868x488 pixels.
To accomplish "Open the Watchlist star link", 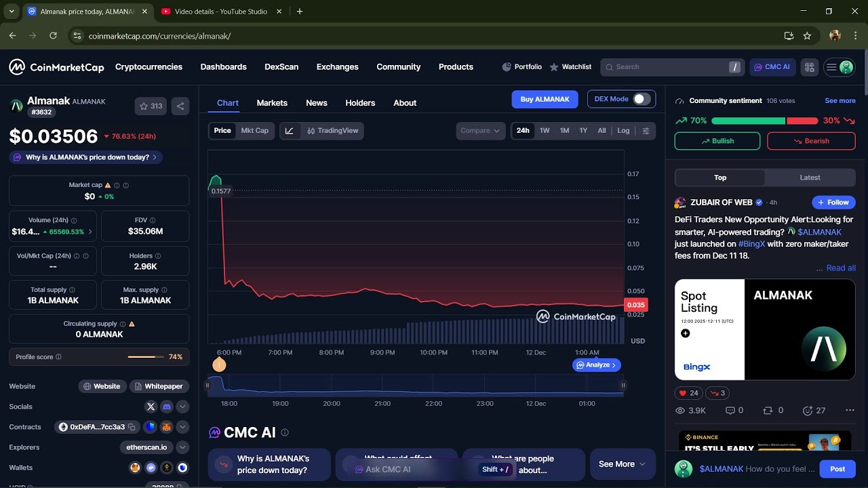I will tap(570, 67).
